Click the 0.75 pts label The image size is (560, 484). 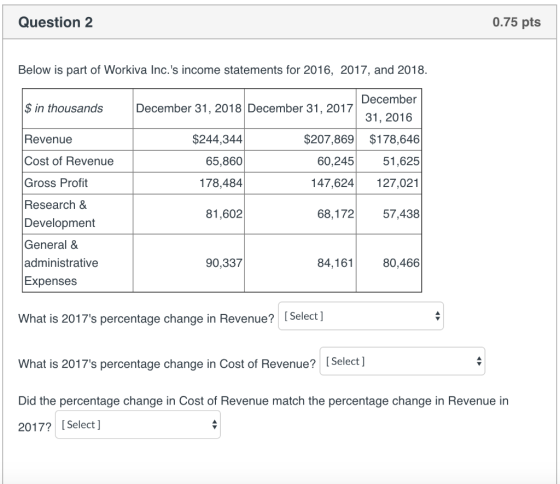[516, 22]
